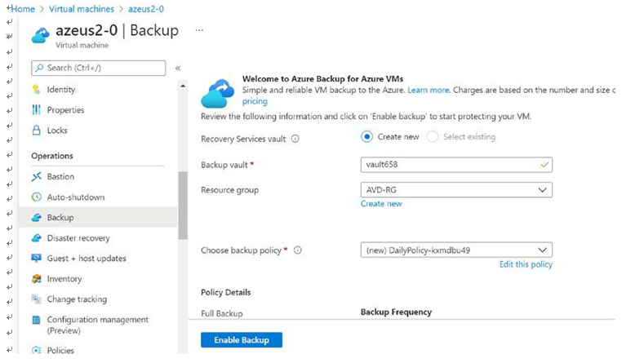Click the search magnifier icon
644x363 pixels.
point(39,68)
